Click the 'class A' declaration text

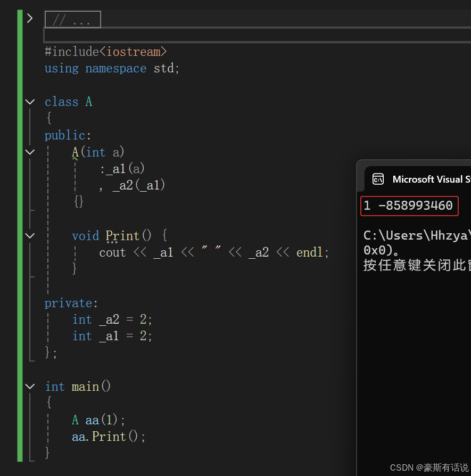[68, 102]
